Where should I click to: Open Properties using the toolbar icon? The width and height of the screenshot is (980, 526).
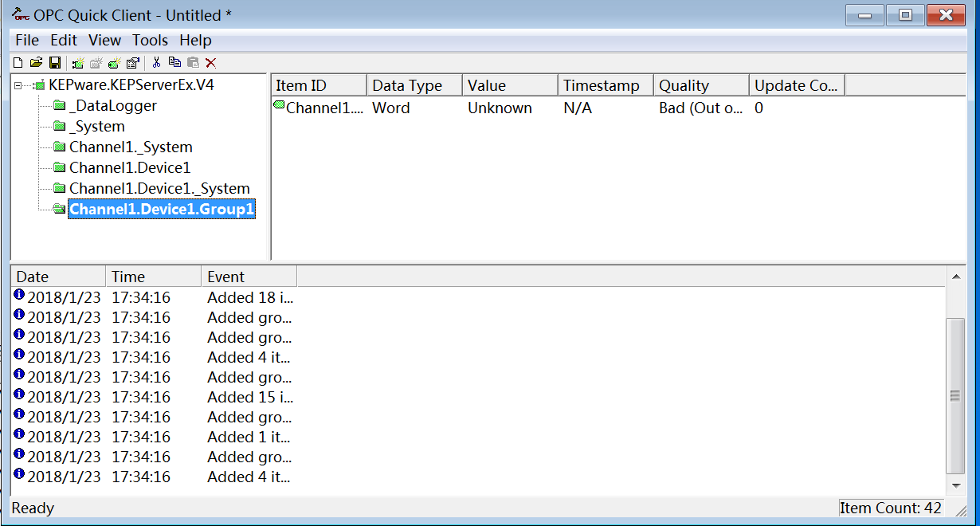coord(133,62)
